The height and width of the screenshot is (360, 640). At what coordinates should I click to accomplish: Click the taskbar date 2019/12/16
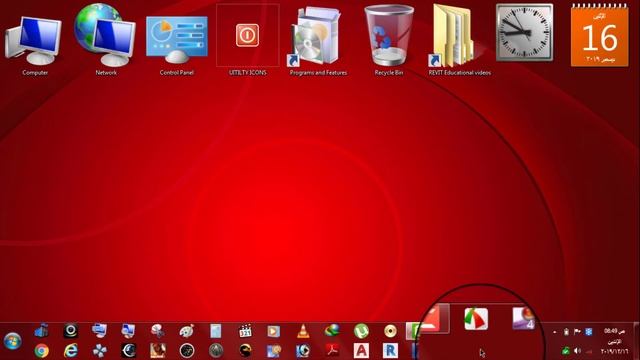614,351
